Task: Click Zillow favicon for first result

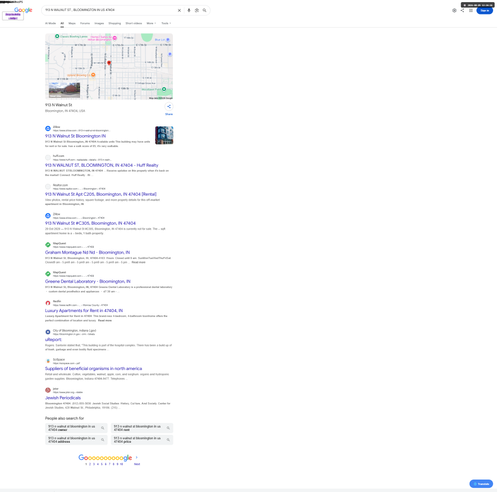Action: (x=48, y=128)
